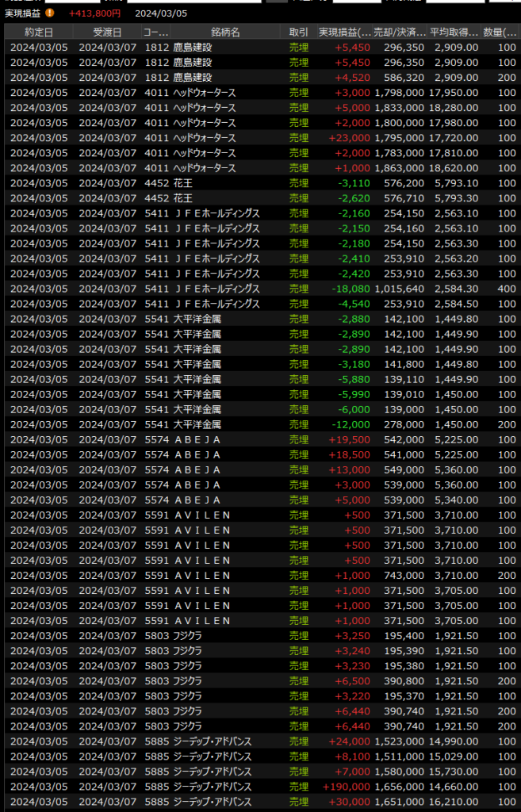
Task: Sort by the 受渡日 column header
Action: [x=107, y=32]
